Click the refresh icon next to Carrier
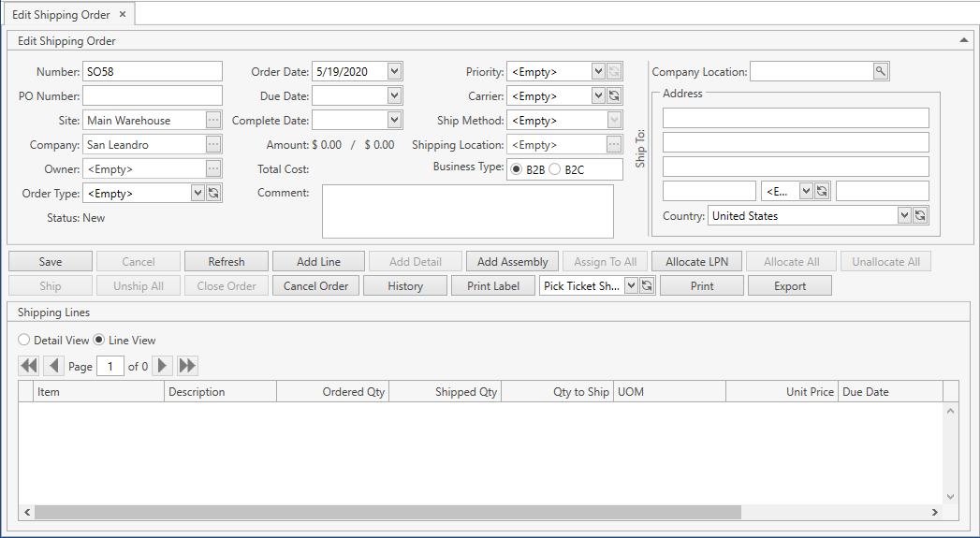This screenshot has width=980, height=538. (x=614, y=95)
